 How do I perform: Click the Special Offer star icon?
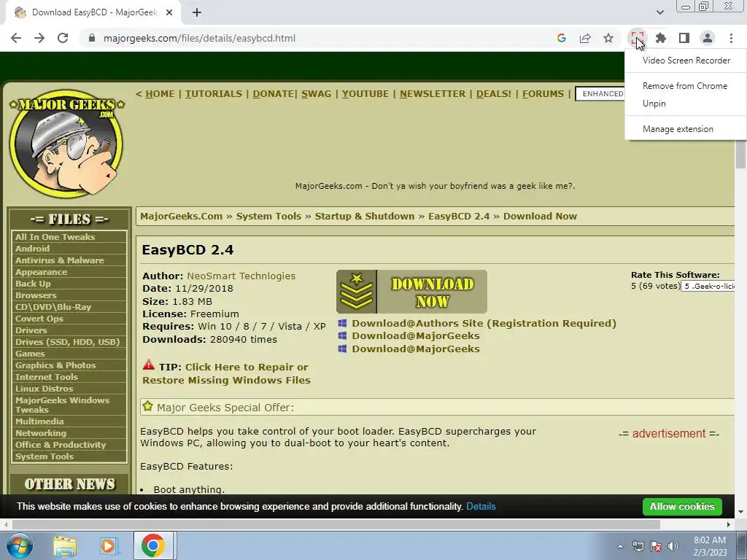pos(147,406)
